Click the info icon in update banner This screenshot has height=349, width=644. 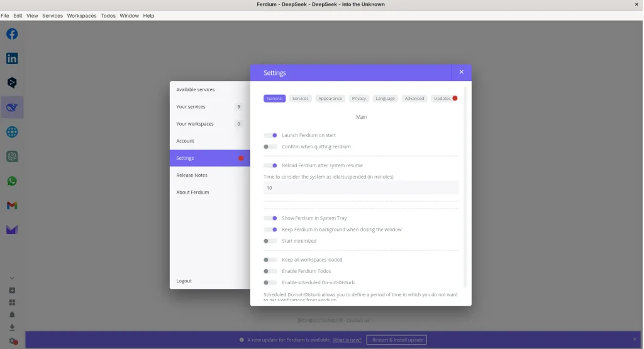[x=241, y=340]
